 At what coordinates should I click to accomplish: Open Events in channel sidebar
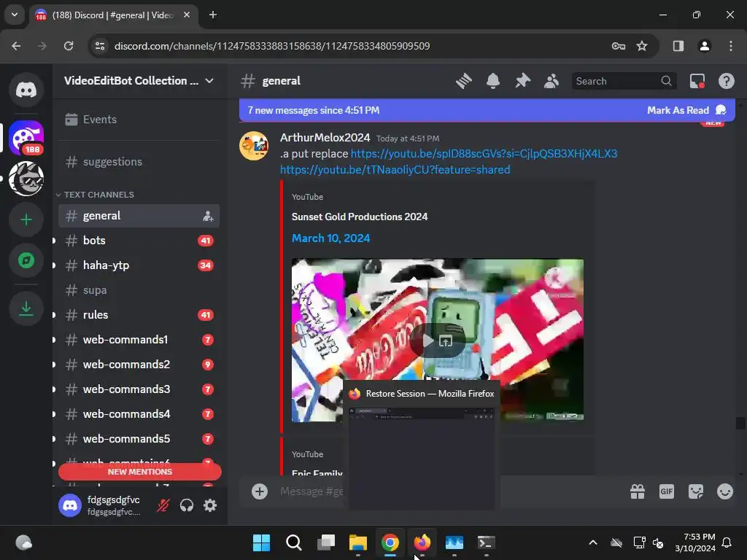click(139, 120)
